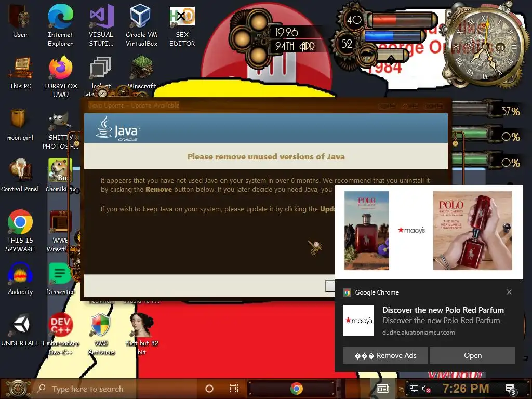Screen dimensions: 532x399
Task: Open the VISUAL STUPI... Visual Studio icon
Action: coord(101,25)
